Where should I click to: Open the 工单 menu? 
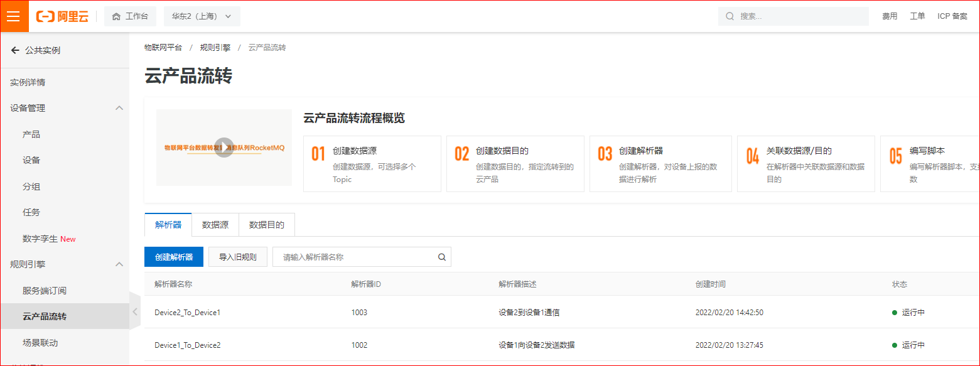[x=917, y=16]
